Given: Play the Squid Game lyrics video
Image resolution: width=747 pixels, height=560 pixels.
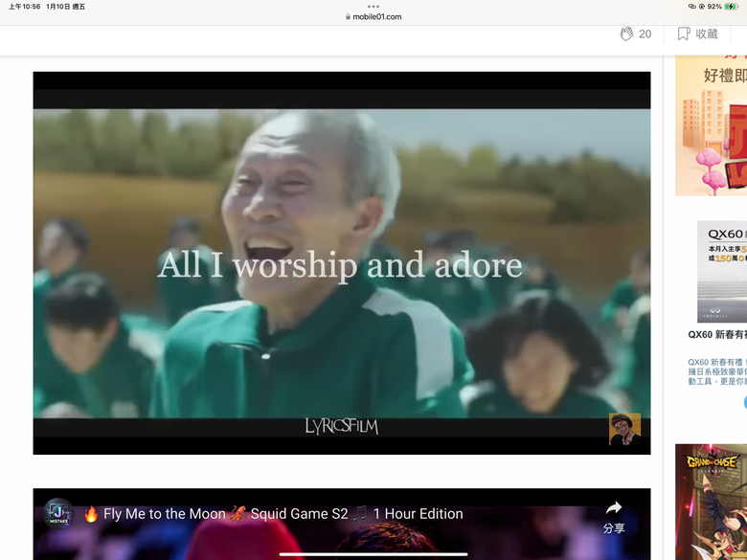Looking at the screenshot, I should point(342,263).
